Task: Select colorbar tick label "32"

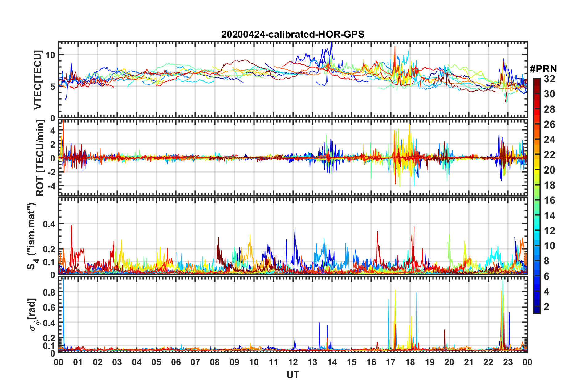Action: pyautogui.click(x=549, y=79)
